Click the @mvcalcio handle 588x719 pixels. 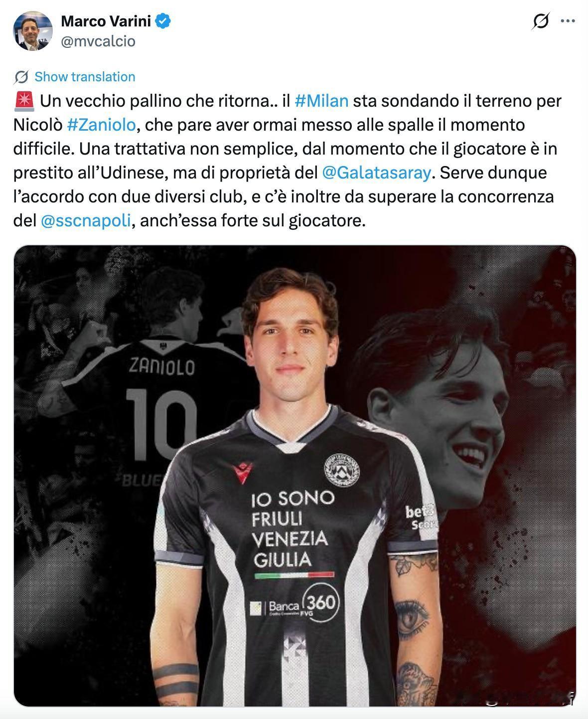click(98, 41)
